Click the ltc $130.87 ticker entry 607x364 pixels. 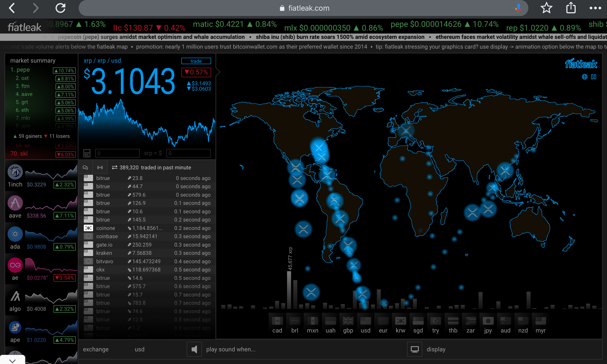click(x=149, y=28)
